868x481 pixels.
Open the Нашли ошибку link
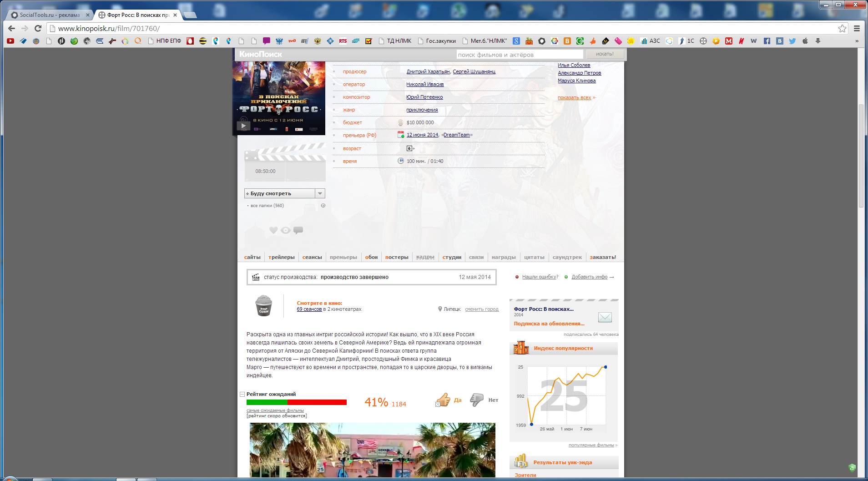(540, 277)
